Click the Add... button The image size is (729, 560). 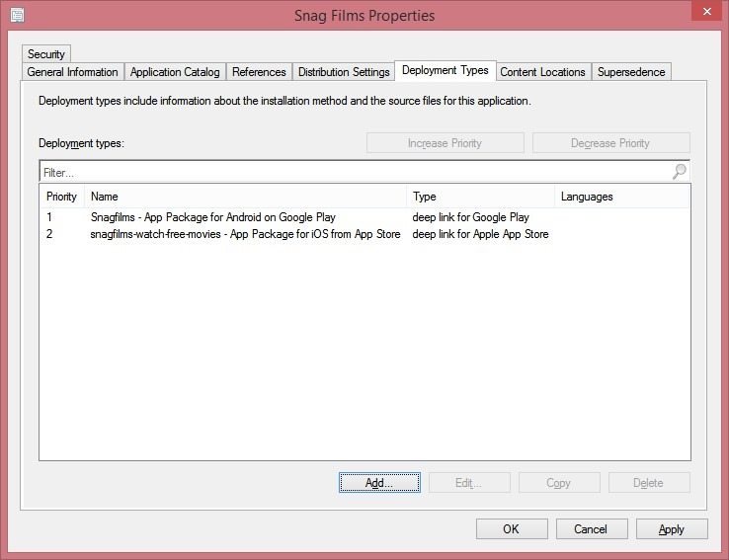(x=379, y=482)
